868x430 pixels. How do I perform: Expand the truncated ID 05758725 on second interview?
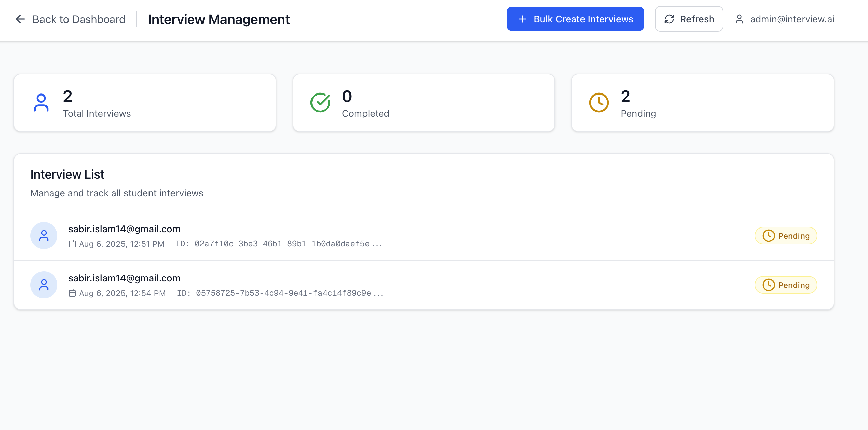[289, 293]
